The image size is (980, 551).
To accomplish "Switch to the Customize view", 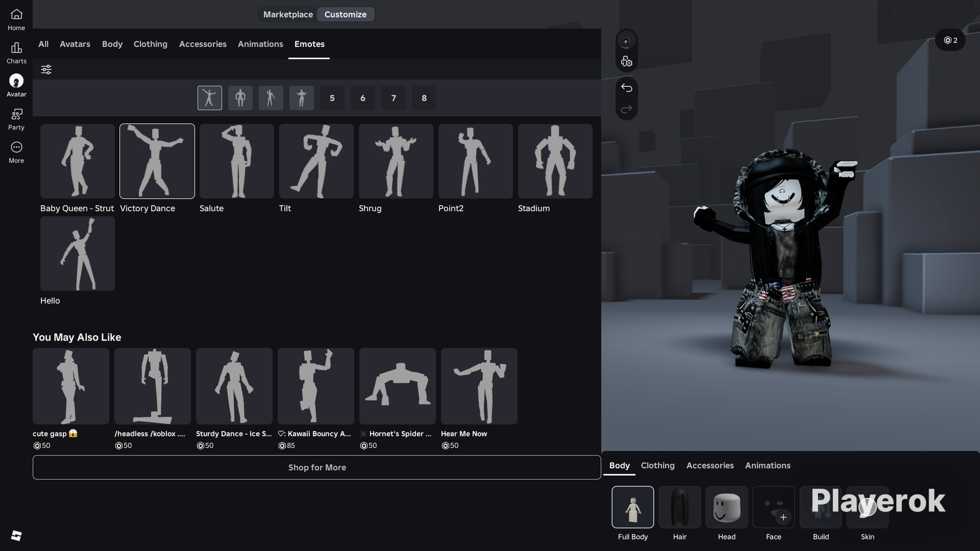I will pos(346,14).
